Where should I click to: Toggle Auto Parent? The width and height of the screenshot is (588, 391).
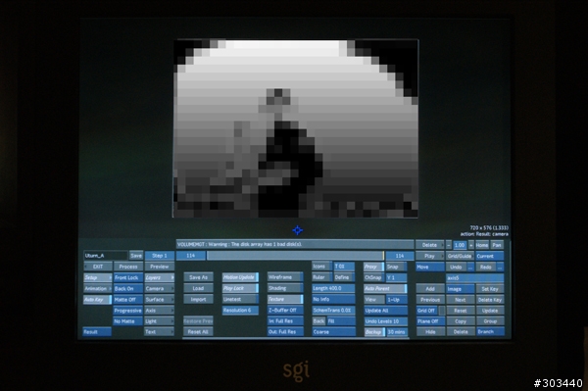(x=385, y=289)
